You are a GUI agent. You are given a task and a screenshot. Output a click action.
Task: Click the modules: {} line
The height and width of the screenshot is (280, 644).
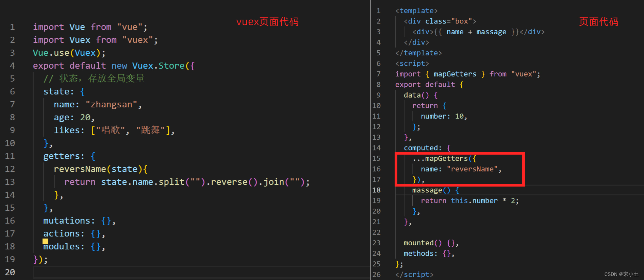click(x=74, y=246)
